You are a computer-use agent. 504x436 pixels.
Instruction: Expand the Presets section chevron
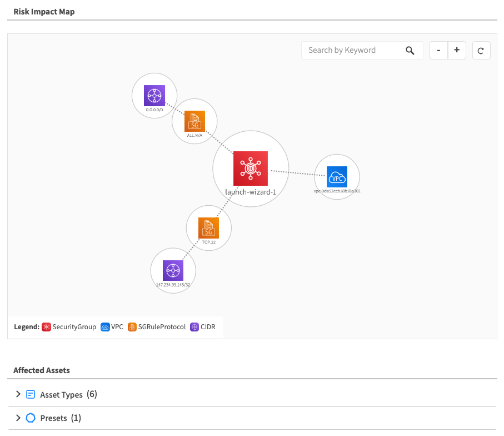coord(18,418)
